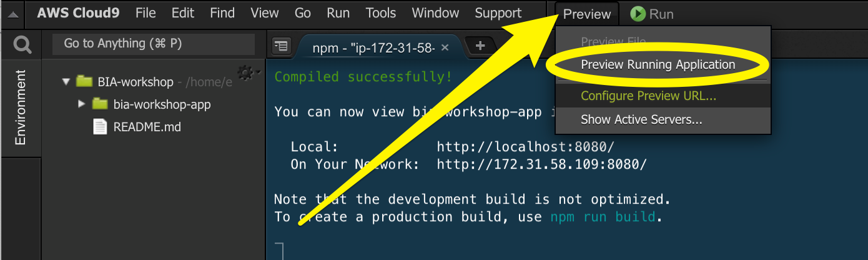Open the File menu
Viewport: 868px width, 260px height.
click(x=145, y=13)
